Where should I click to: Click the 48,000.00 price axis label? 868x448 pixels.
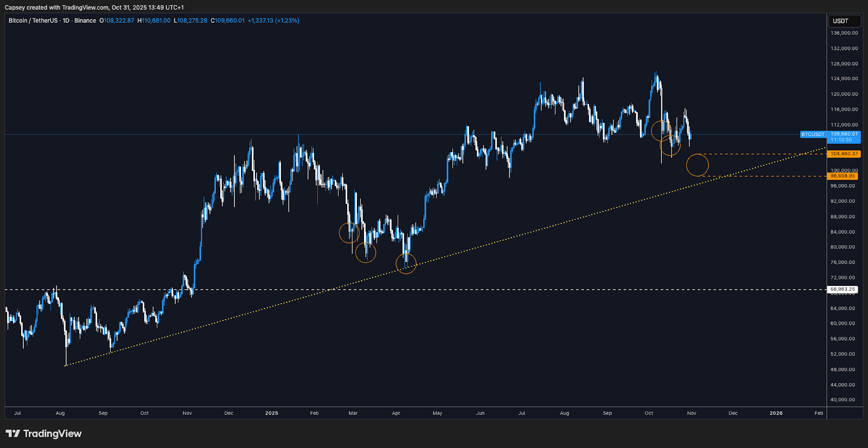[843, 370]
